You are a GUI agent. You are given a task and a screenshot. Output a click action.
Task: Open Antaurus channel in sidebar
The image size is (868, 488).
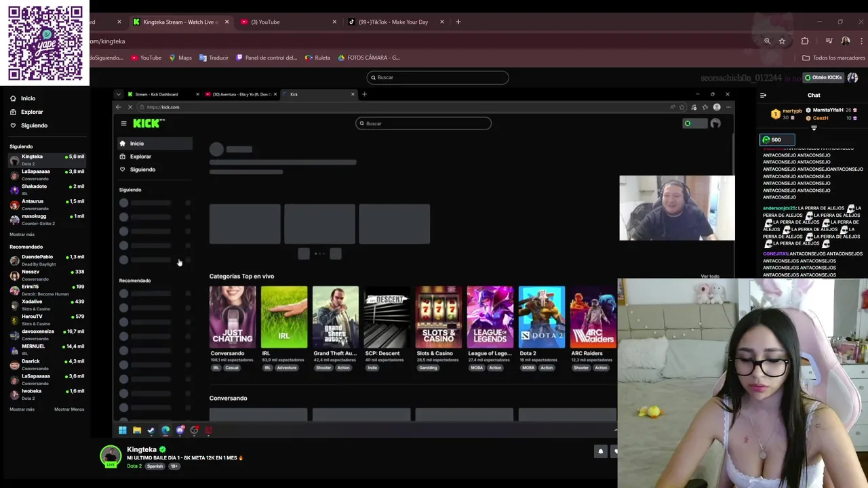tap(46, 205)
